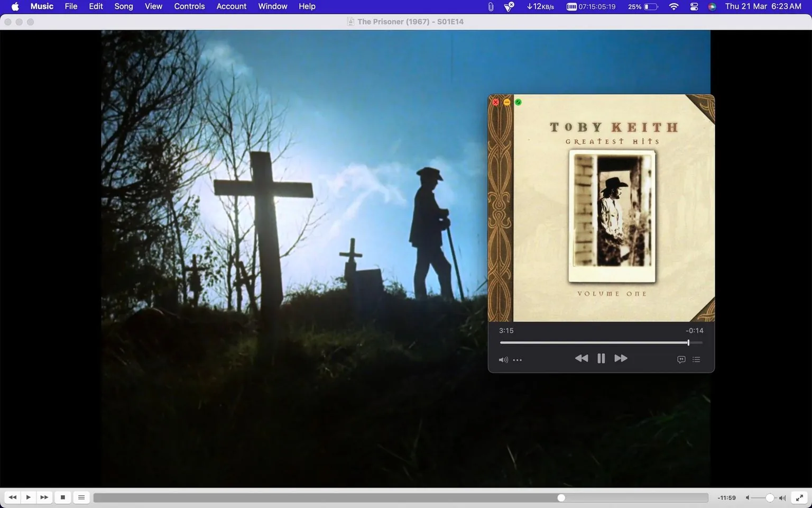Viewport: 812px width, 508px height.
Task: Check Wi-Fi status in the menu bar
Action: click(673, 7)
